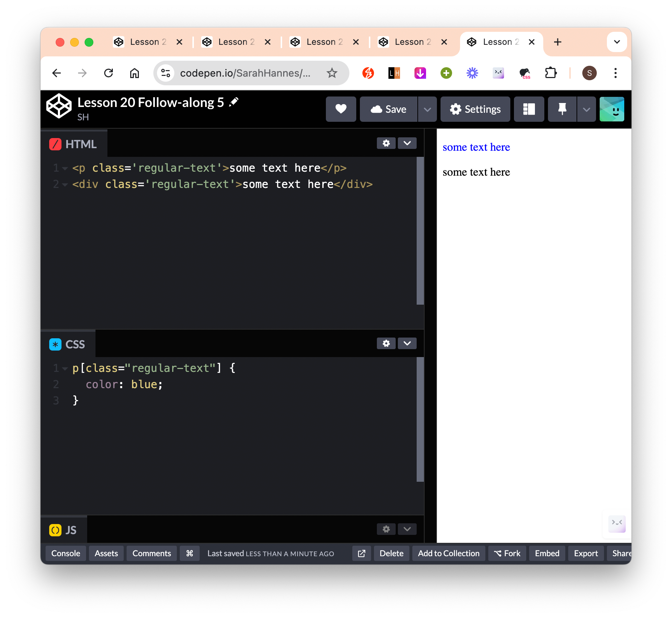Fold CSS line 1 rule with its arrow
This screenshot has width=672, height=618.
pyautogui.click(x=65, y=369)
